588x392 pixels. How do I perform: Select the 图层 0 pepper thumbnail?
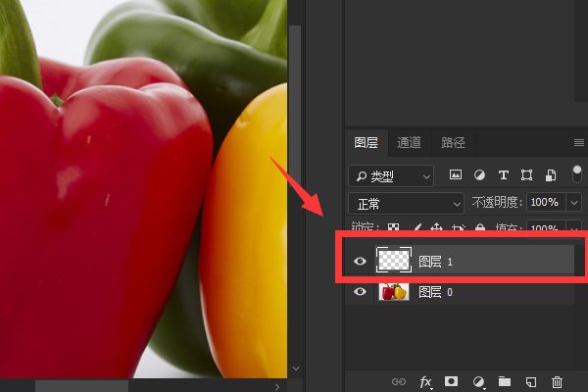(x=394, y=292)
